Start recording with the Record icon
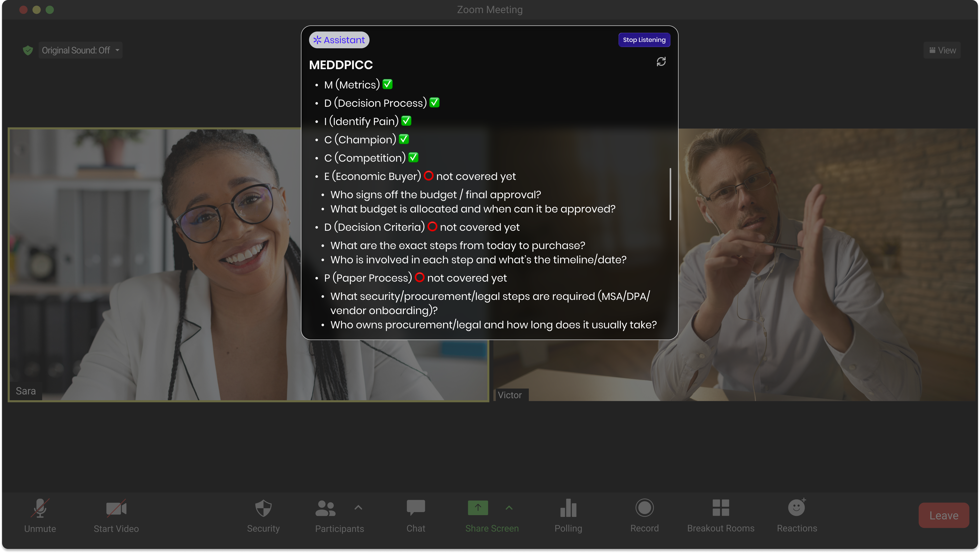The image size is (980, 553). [644, 508]
